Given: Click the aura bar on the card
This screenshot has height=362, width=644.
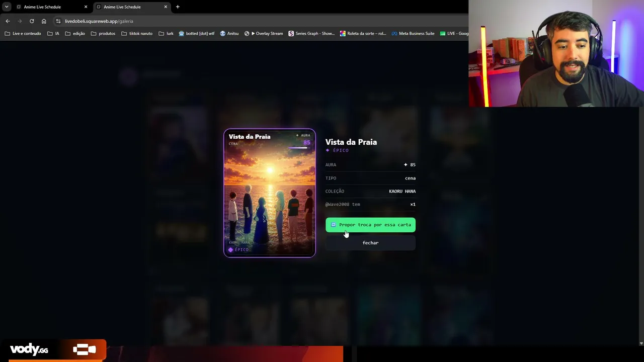Looking at the screenshot, I should (x=298, y=148).
